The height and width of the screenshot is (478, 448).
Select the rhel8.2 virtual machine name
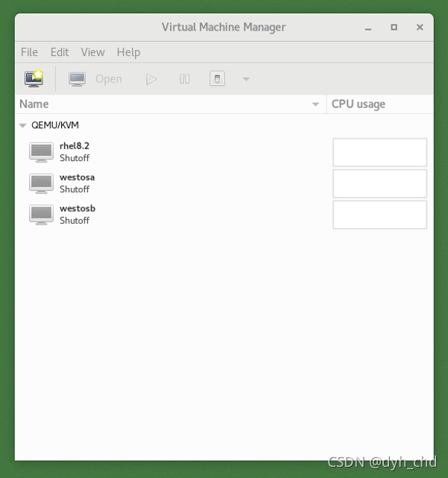75,146
